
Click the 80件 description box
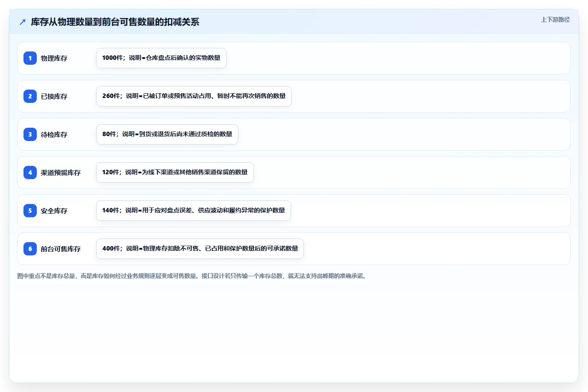tap(167, 134)
